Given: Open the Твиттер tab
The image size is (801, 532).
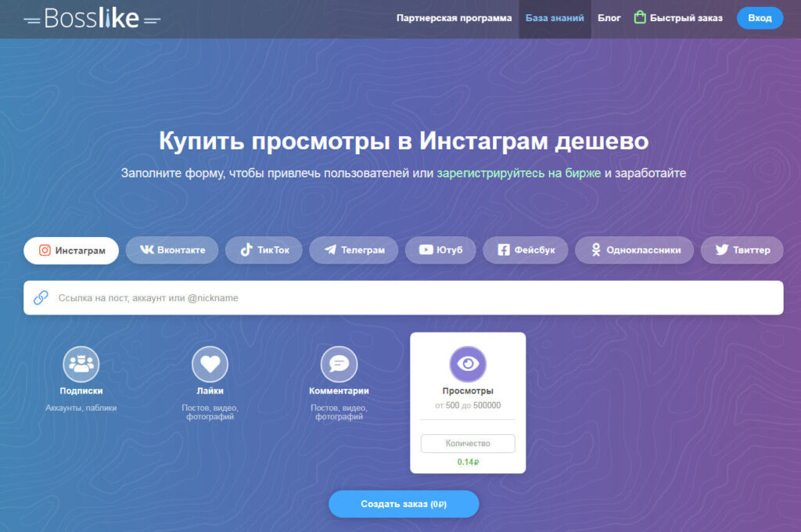Looking at the screenshot, I should pos(742,250).
